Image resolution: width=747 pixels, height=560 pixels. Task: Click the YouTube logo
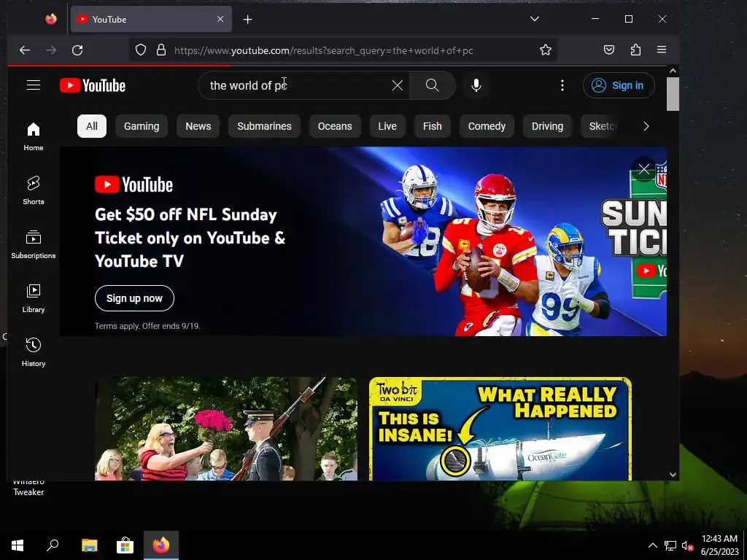93,86
